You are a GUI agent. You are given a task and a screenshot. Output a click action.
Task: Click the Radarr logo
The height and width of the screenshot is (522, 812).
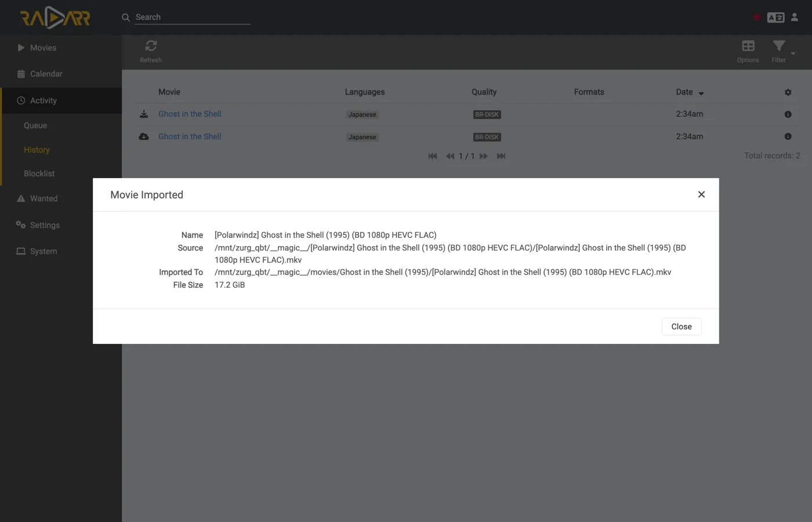coord(55,17)
